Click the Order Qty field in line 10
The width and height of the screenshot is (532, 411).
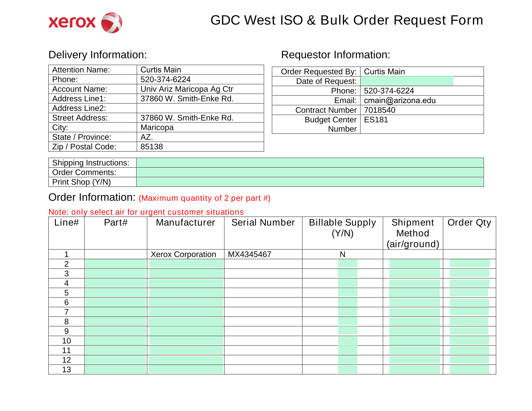pos(469,341)
